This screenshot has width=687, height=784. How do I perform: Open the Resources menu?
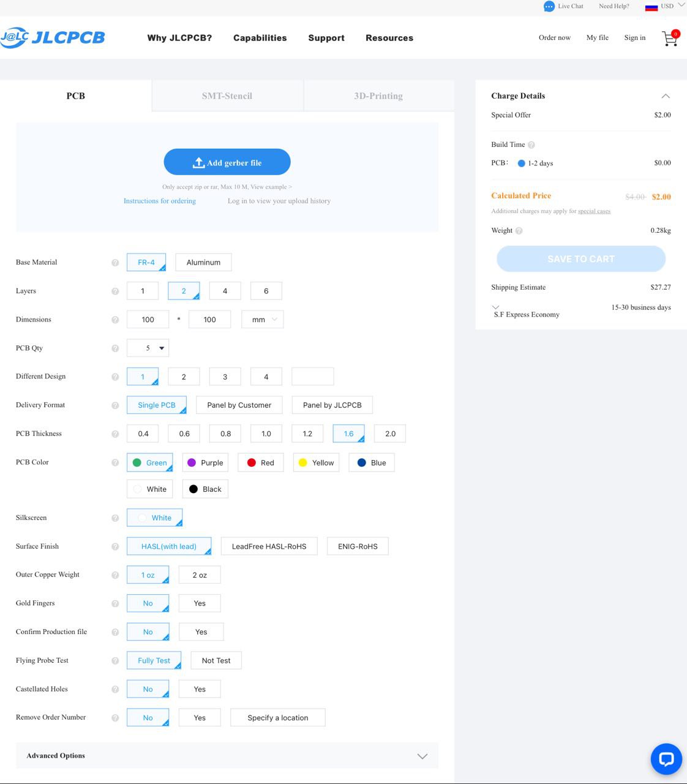pyautogui.click(x=389, y=38)
